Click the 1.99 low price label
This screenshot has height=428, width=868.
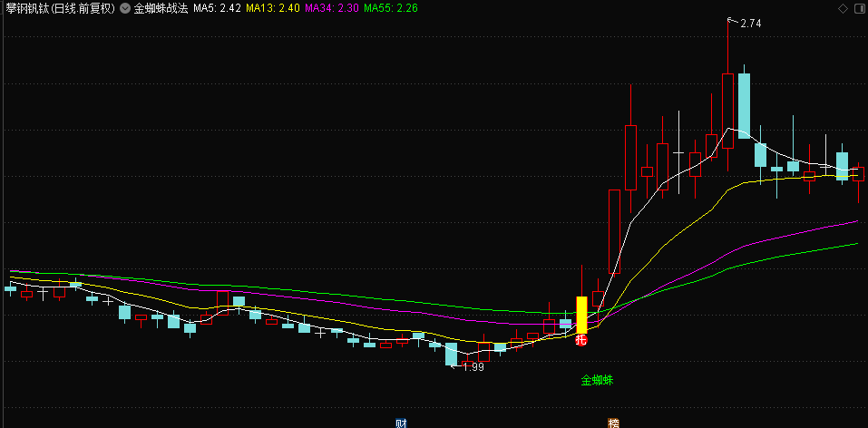[x=473, y=366]
